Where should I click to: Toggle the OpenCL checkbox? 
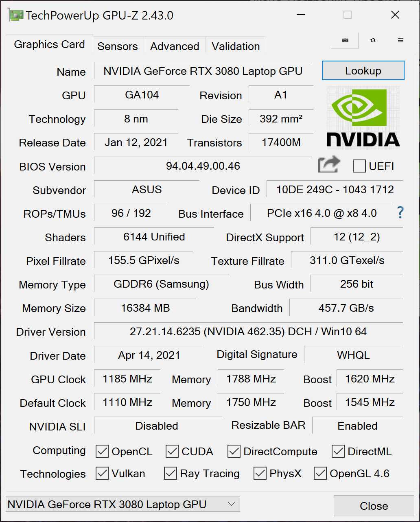coord(102,451)
